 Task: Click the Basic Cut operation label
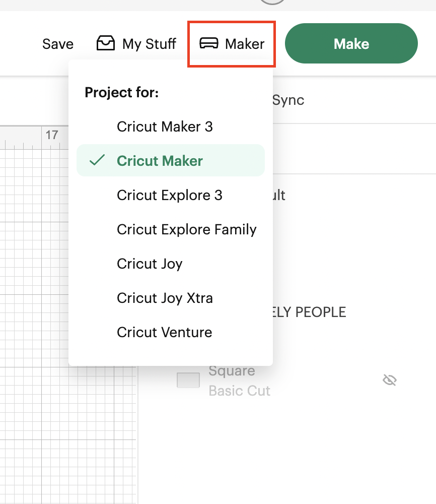[x=240, y=391]
